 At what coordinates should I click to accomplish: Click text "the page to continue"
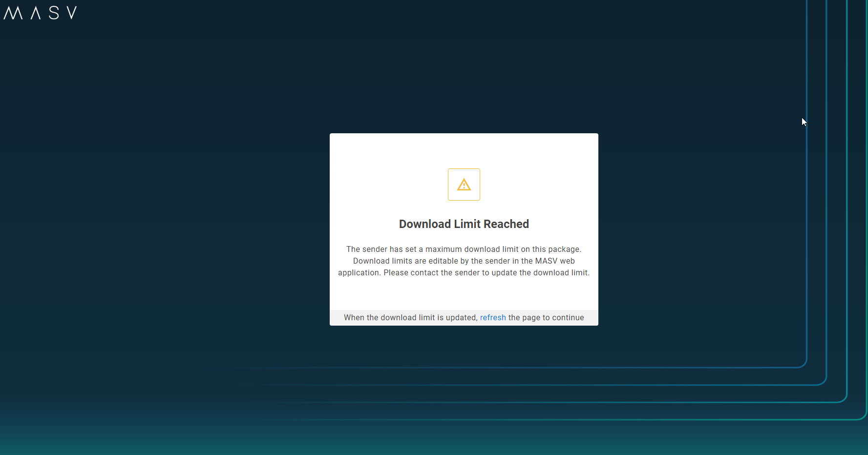tap(546, 317)
